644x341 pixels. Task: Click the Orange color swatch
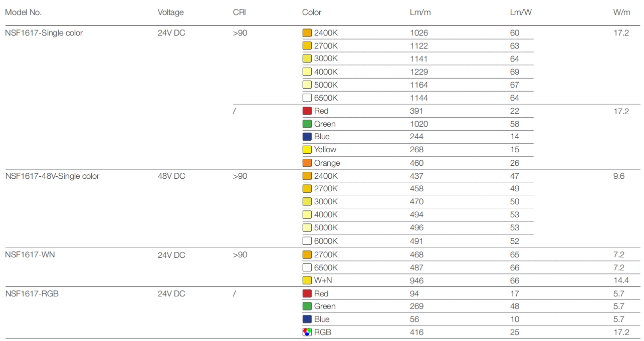[x=307, y=163]
